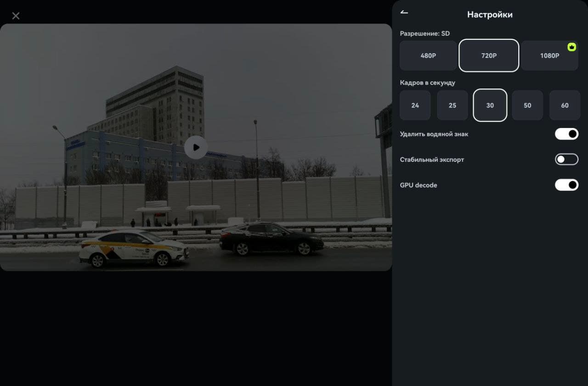Select 25 frames per second
This screenshot has height=386, width=588.
click(452, 105)
